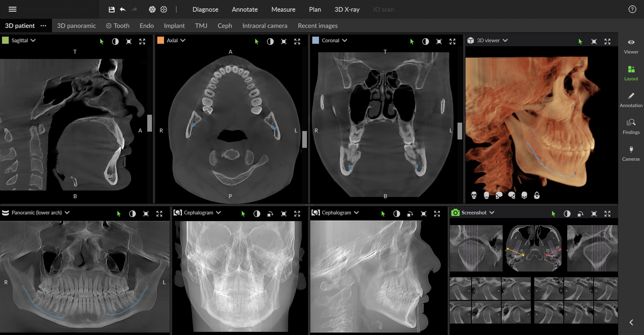Viewport: 644px width, 335px height.
Task: Switch to the TMJ tab
Action: pos(201,26)
